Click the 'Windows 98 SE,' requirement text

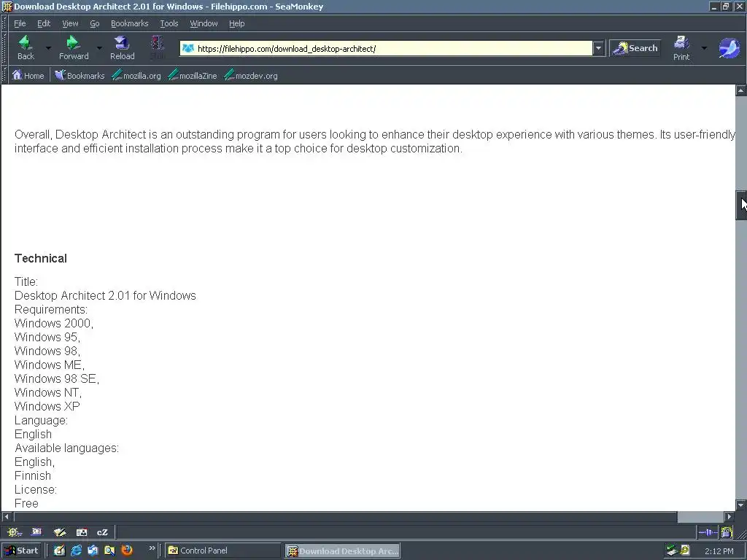click(57, 378)
